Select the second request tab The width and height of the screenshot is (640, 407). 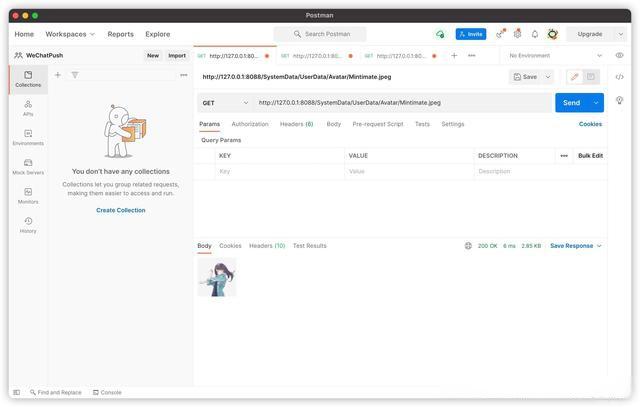pyautogui.click(x=316, y=56)
